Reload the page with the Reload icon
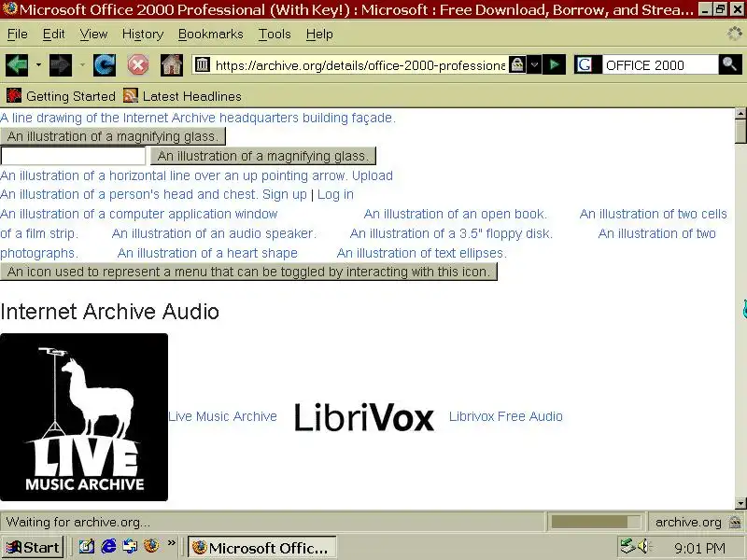Viewport: 747px width, 560px height. click(x=105, y=64)
